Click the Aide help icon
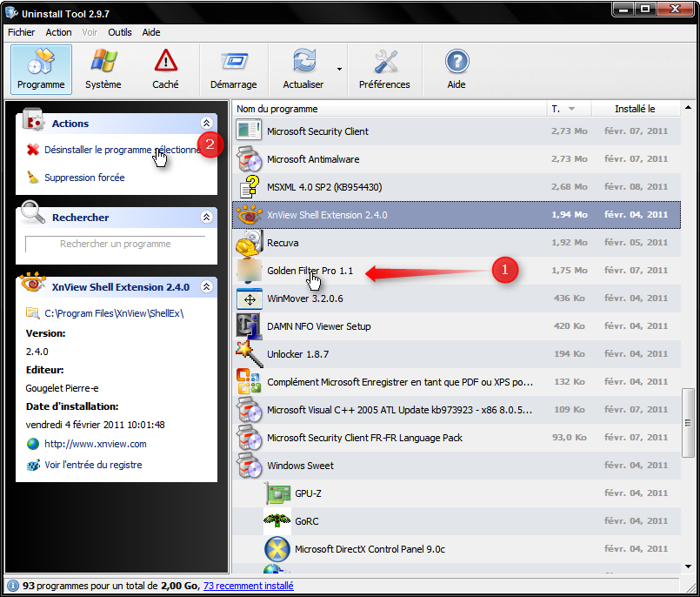Image resolution: width=700 pixels, height=597 pixels. [x=457, y=69]
